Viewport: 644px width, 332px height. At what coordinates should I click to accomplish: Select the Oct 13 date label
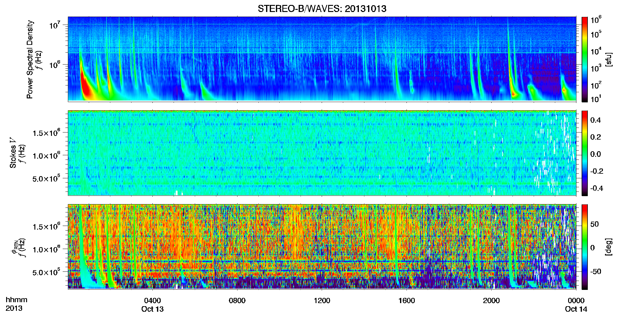(x=152, y=309)
